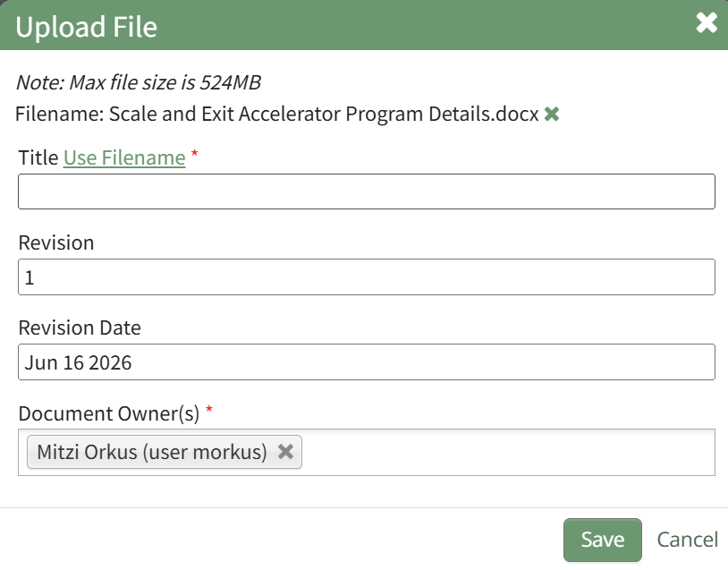
Task: Click the red asterisk beside Document Owner(s)
Action: pos(209,409)
